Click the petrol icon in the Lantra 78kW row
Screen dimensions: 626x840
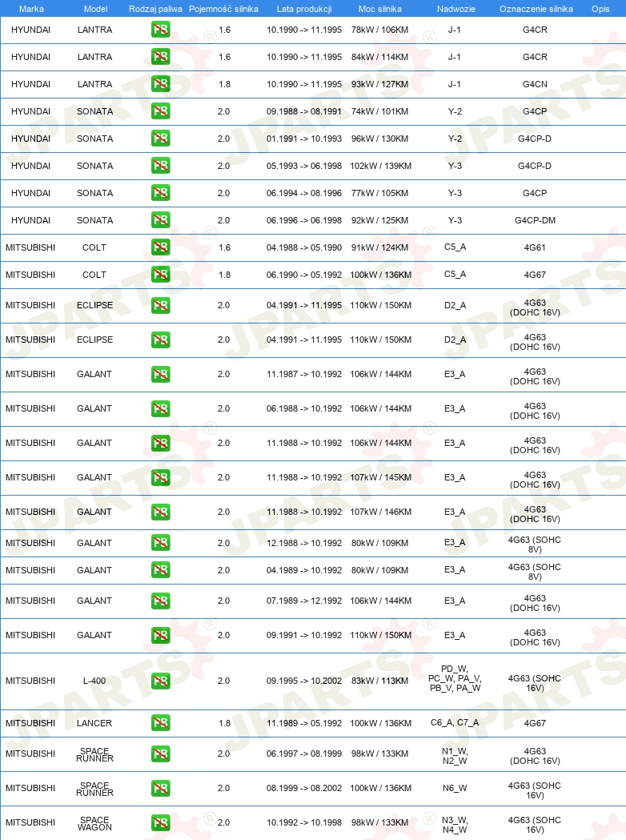click(x=161, y=30)
